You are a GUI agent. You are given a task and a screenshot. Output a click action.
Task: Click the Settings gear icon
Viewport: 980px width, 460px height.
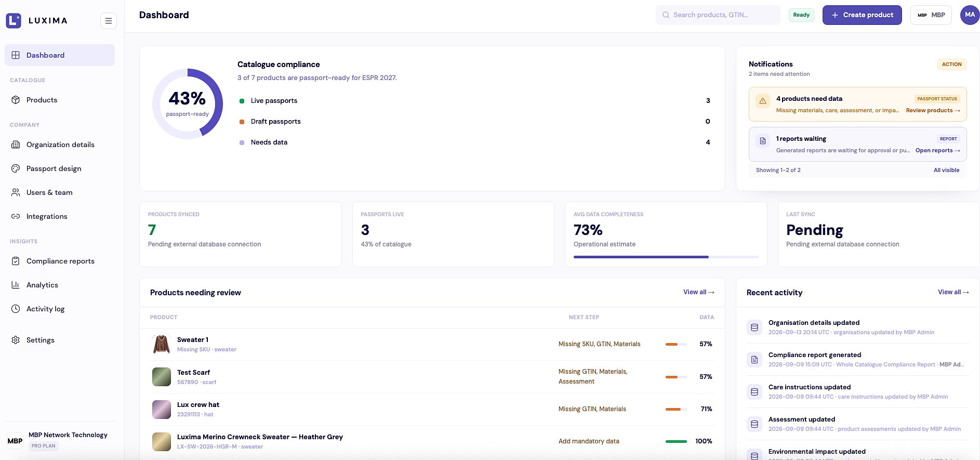point(16,340)
